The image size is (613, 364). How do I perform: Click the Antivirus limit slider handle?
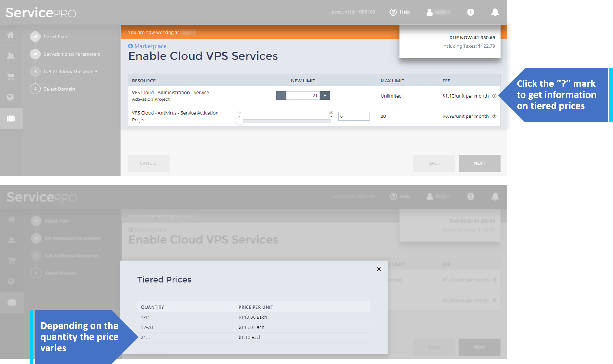coord(239,121)
